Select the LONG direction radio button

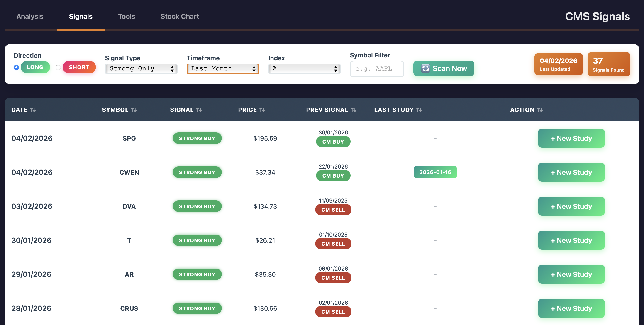click(x=16, y=67)
